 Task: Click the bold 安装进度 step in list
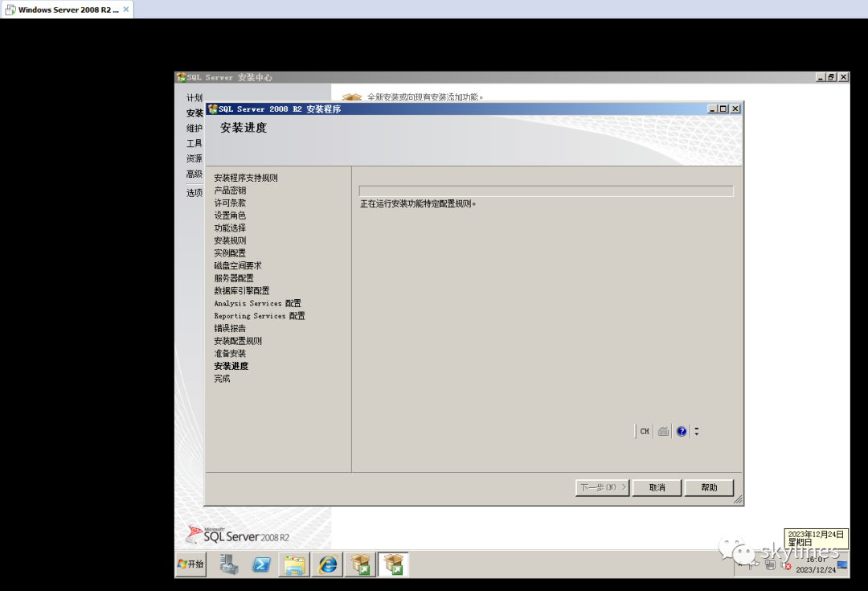tap(231, 366)
